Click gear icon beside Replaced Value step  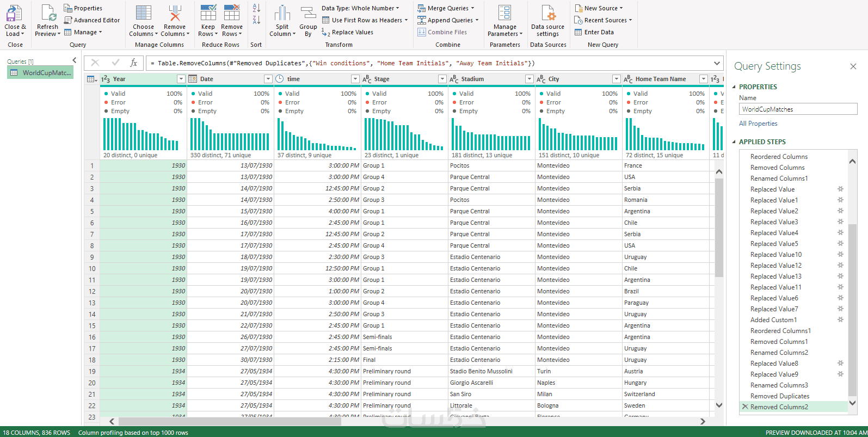tap(840, 189)
